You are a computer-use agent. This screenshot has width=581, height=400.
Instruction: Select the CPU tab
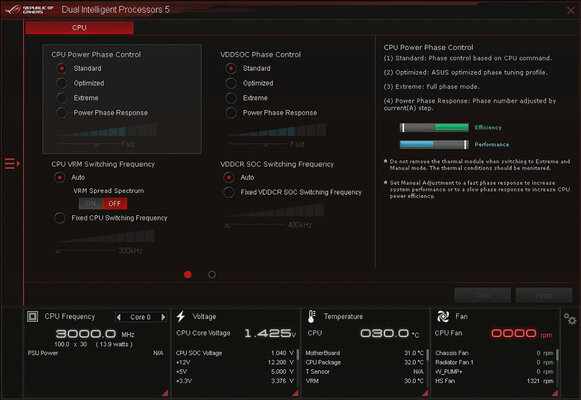click(79, 28)
